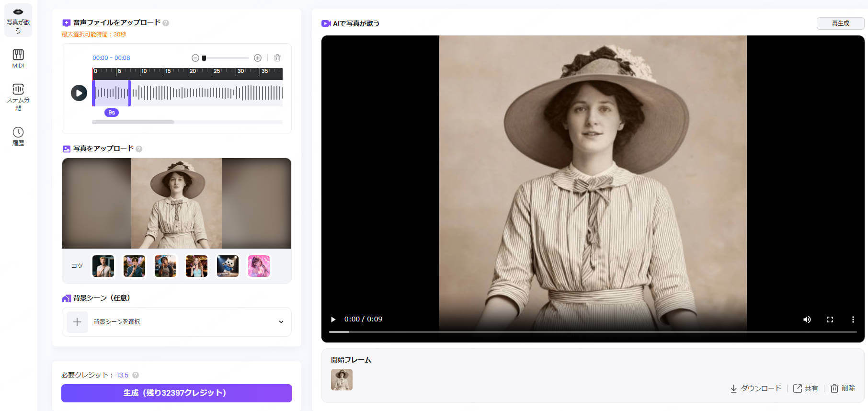
Task: Mute the video with speaker icon
Action: pyautogui.click(x=807, y=320)
